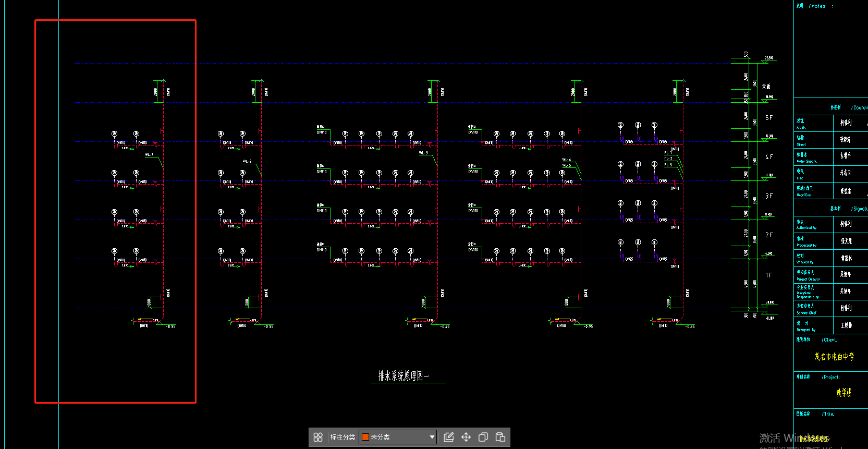Click the WL-1 pipe label
Image resolution: width=868 pixels, height=449 pixels.
[x=149, y=154]
